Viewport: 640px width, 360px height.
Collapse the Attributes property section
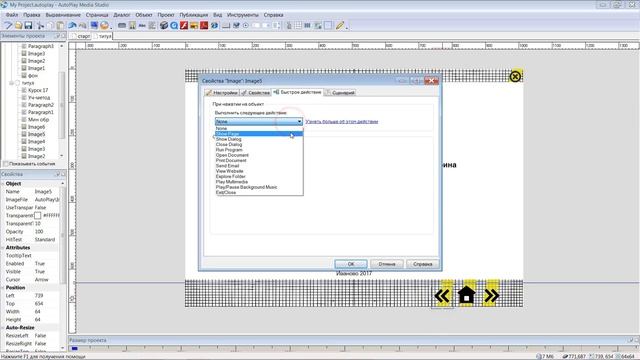point(3,247)
